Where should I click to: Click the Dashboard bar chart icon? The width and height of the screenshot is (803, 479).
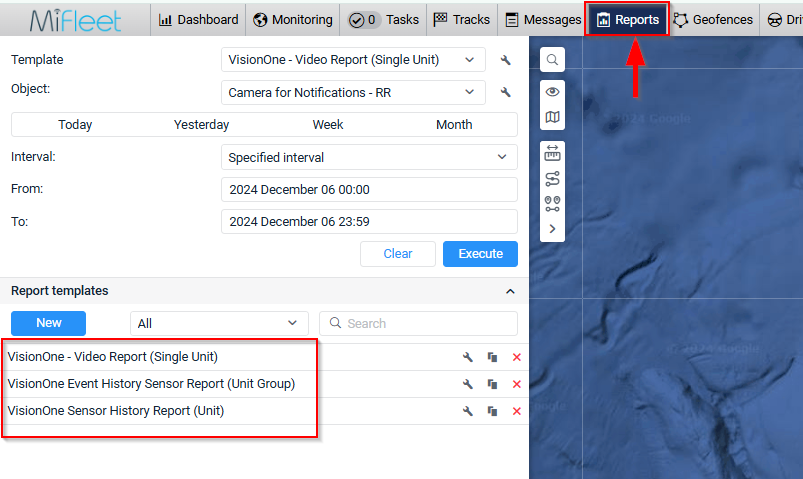click(x=165, y=20)
